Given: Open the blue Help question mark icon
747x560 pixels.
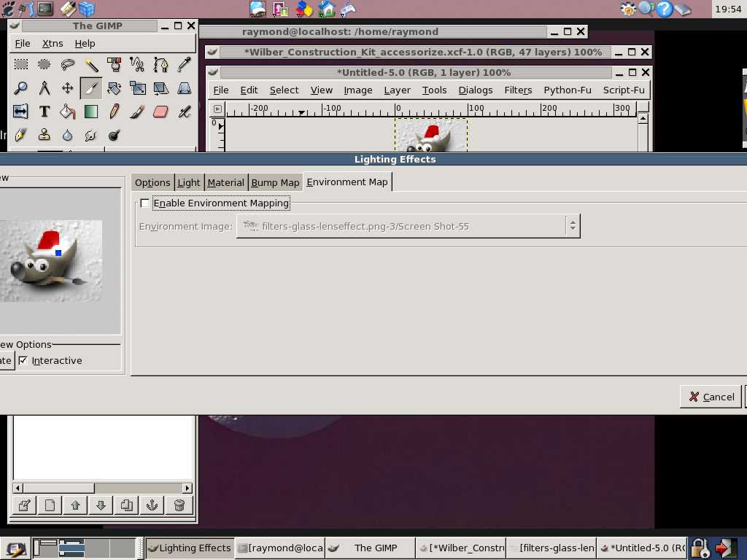Looking at the screenshot, I should 665,9.
